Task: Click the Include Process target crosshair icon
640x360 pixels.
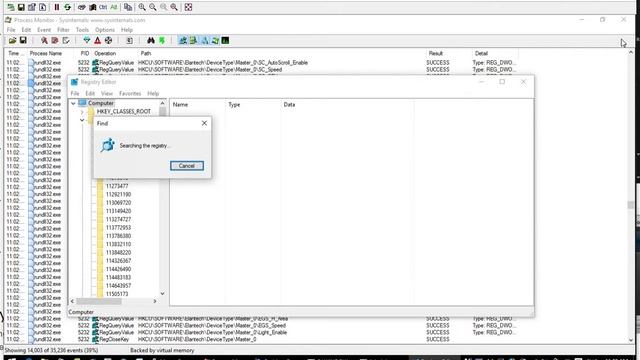Action: [108, 40]
